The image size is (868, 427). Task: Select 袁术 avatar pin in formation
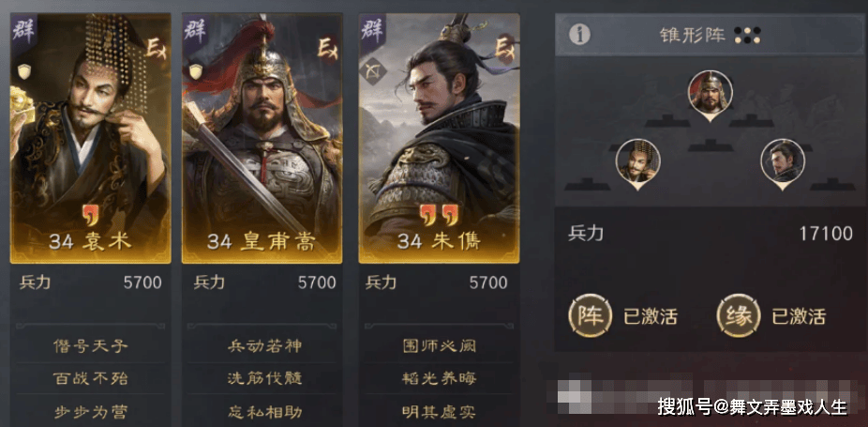click(x=637, y=164)
